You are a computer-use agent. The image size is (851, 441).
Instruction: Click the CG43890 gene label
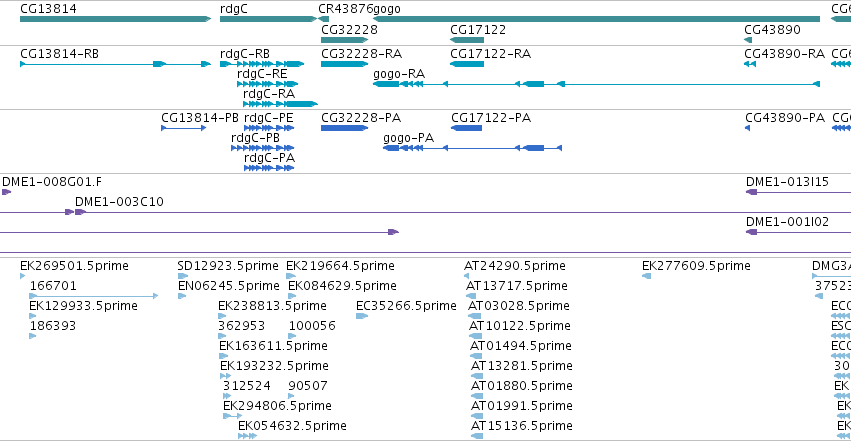(772, 29)
